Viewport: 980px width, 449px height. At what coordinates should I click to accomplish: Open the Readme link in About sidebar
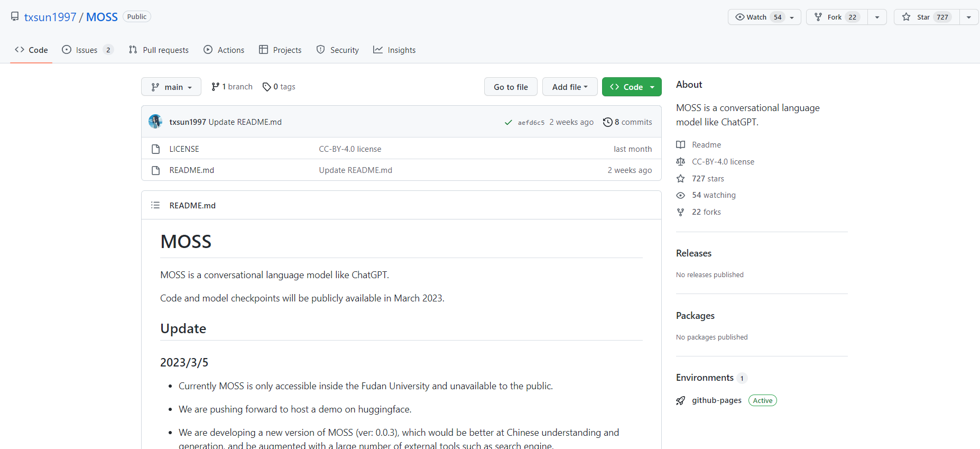(x=706, y=144)
